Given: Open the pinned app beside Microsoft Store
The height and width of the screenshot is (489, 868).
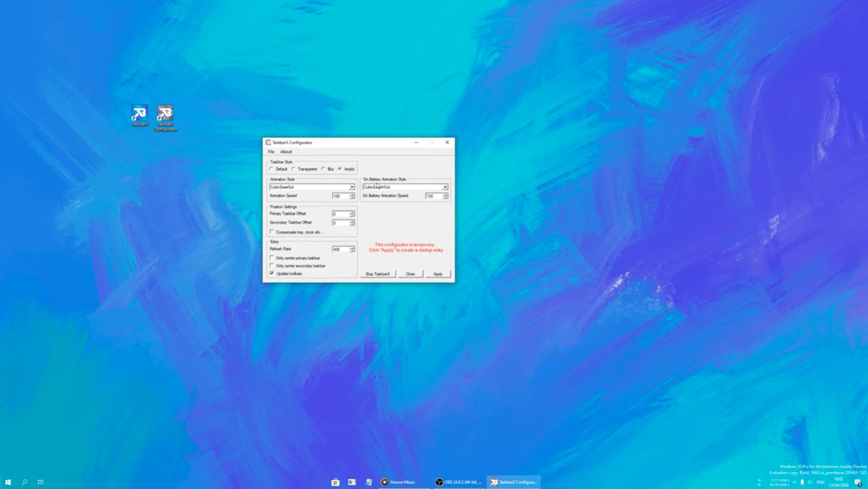Looking at the screenshot, I should coord(352,482).
